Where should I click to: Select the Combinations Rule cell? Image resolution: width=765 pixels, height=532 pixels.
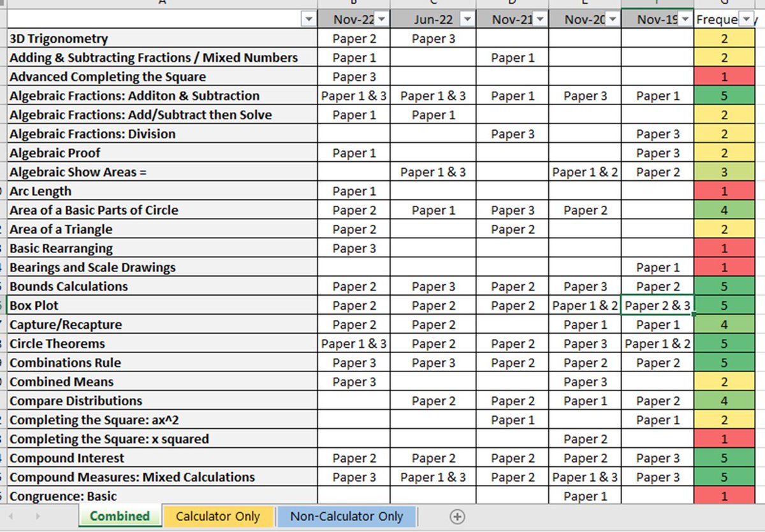(x=163, y=363)
